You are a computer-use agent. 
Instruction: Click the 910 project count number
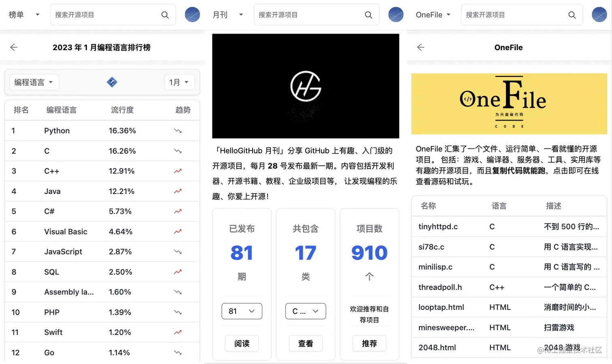(369, 253)
